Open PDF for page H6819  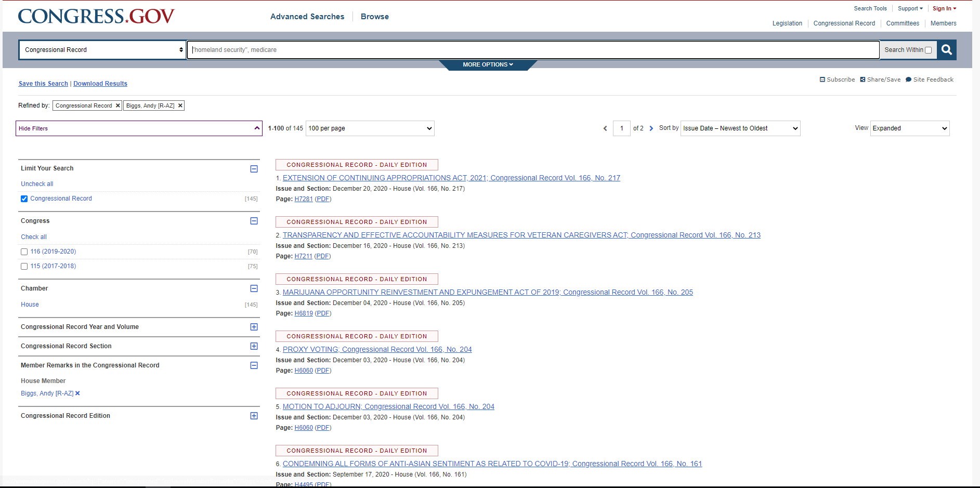323,313
